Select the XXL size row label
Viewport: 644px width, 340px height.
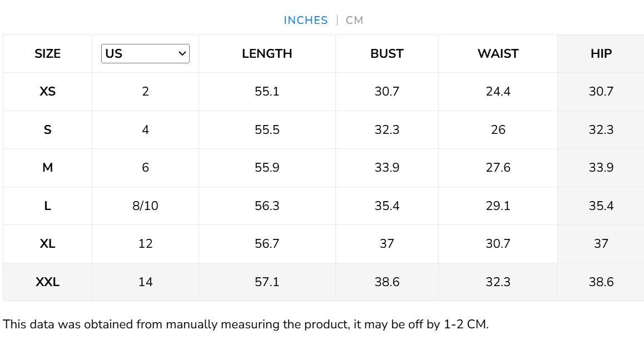(x=48, y=282)
